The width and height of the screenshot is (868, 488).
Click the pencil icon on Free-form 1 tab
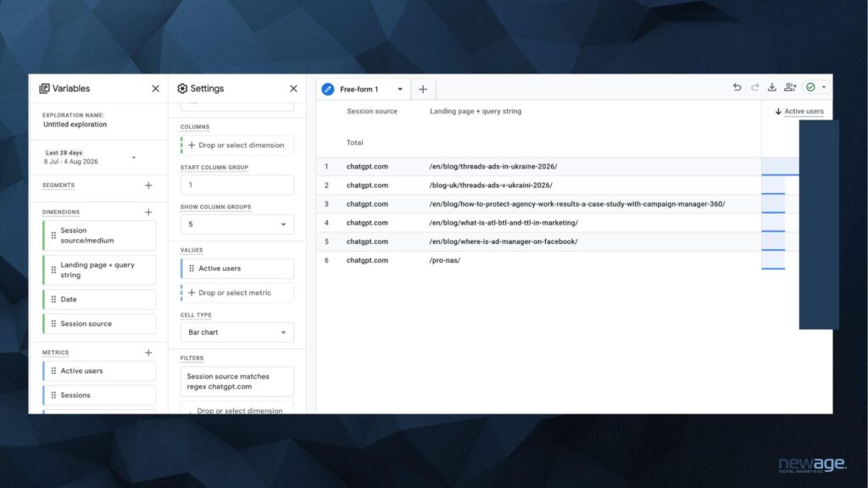click(x=328, y=89)
